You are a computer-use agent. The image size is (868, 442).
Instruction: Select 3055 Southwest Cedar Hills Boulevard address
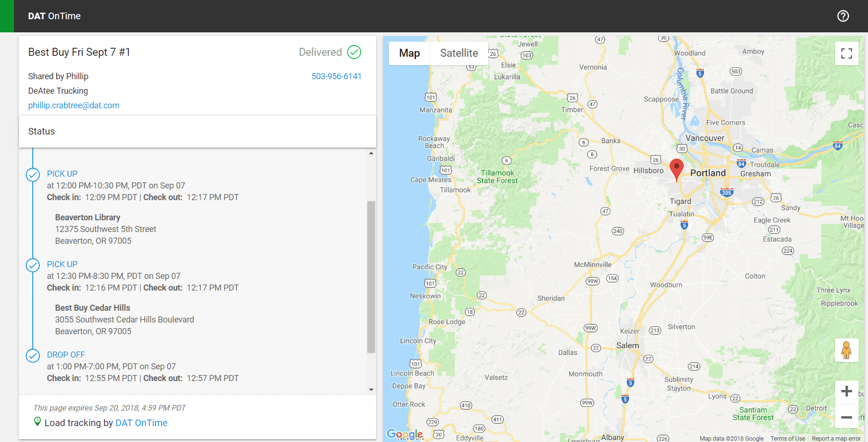(x=125, y=320)
